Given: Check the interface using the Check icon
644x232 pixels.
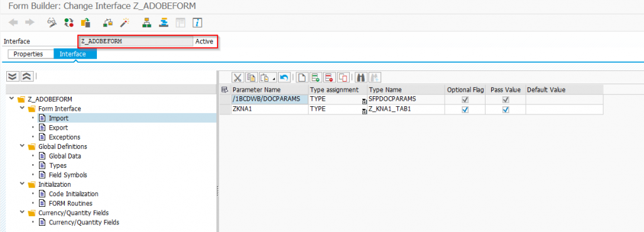Looking at the screenshot, I should [x=108, y=23].
